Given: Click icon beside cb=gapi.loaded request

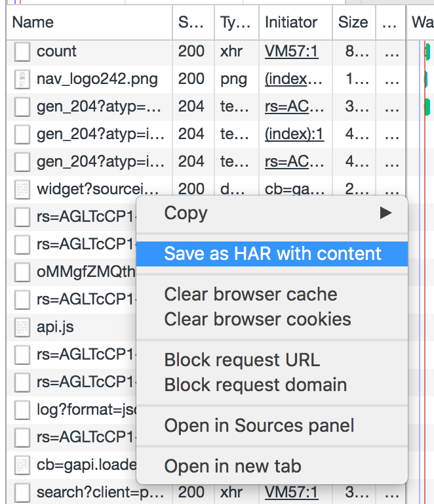Looking at the screenshot, I should (x=22, y=465).
